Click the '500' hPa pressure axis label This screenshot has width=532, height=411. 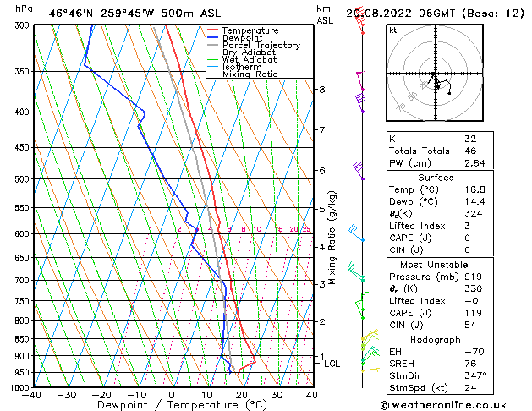pos(24,179)
